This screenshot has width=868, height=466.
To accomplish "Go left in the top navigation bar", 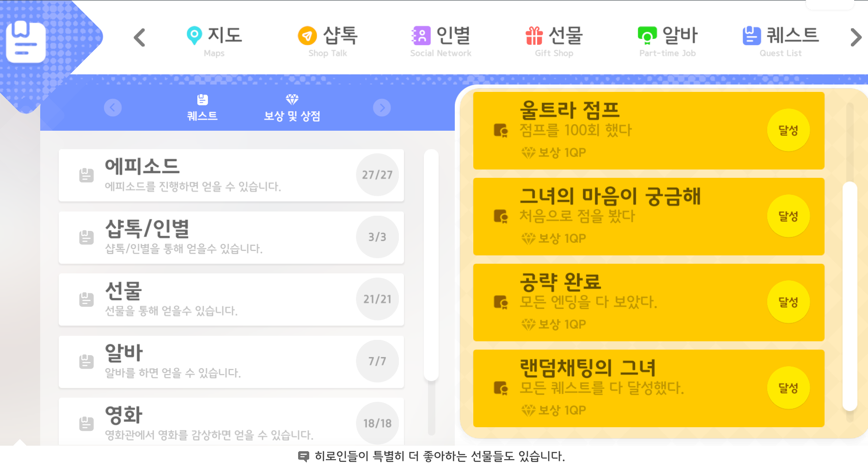I will pos(139,38).
